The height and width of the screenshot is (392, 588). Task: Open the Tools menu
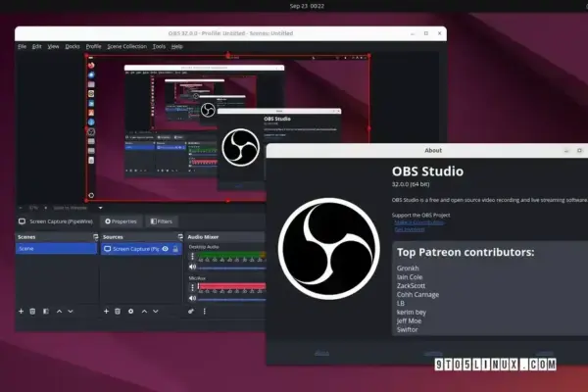coord(159,46)
